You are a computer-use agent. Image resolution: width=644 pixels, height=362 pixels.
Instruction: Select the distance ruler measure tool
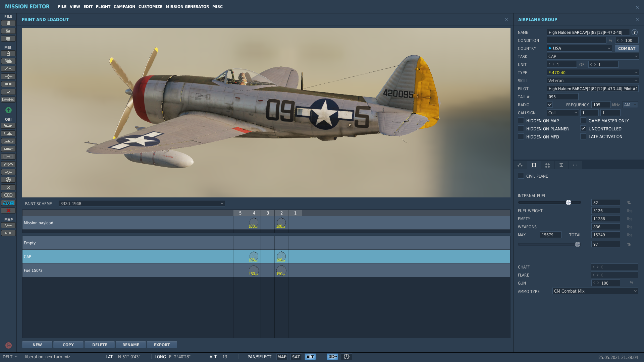(8, 233)
